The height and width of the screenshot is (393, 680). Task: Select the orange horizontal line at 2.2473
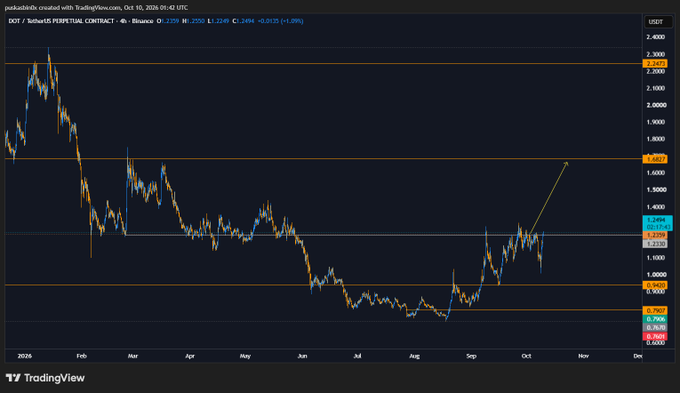tap(324, 63)
